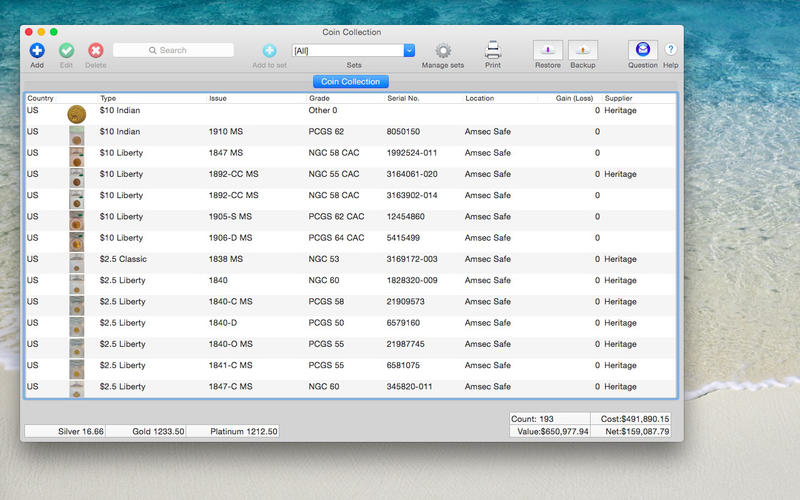The height and width of the screenshot is (500, 800).
Task: Click gold coin thumbnail of Other 0 row
Action: point(77,114)
